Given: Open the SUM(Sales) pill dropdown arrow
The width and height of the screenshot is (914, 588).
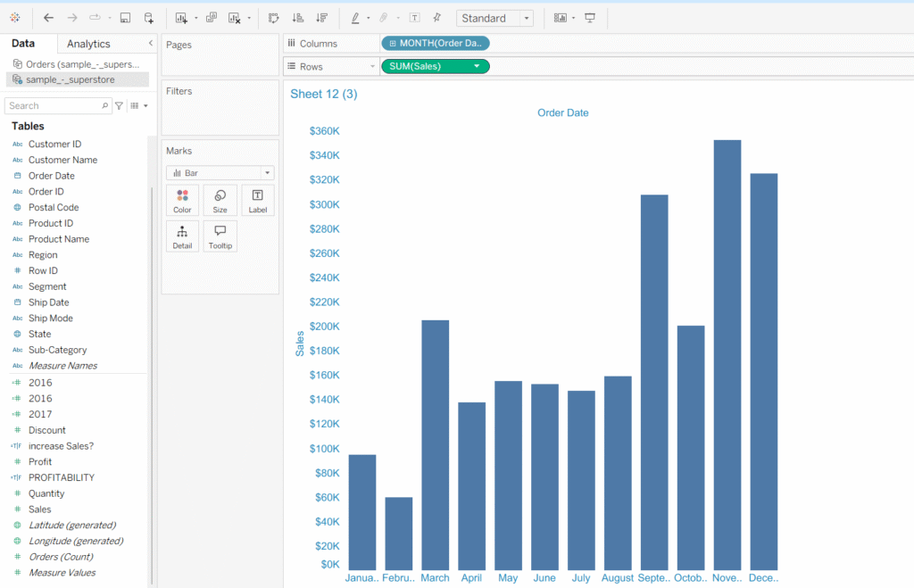Looking at the screenshot, I should point(477,66).
